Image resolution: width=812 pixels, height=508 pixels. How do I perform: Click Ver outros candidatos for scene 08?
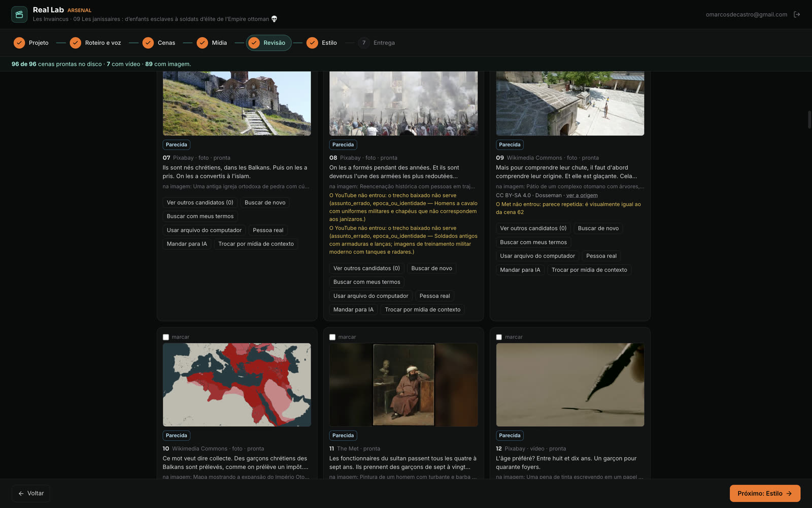pos(366,268)
